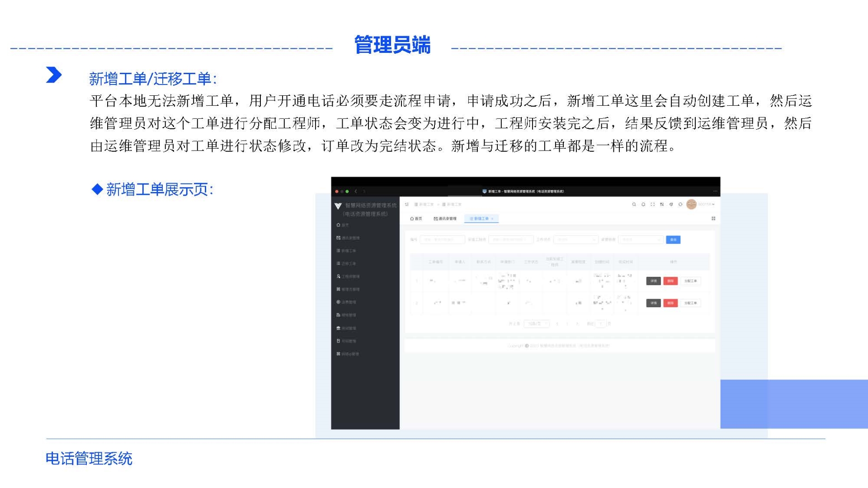Viewport: 868px width, 488px height.
Task: Expand the work status filter dropdown
Action: point(575,239)
